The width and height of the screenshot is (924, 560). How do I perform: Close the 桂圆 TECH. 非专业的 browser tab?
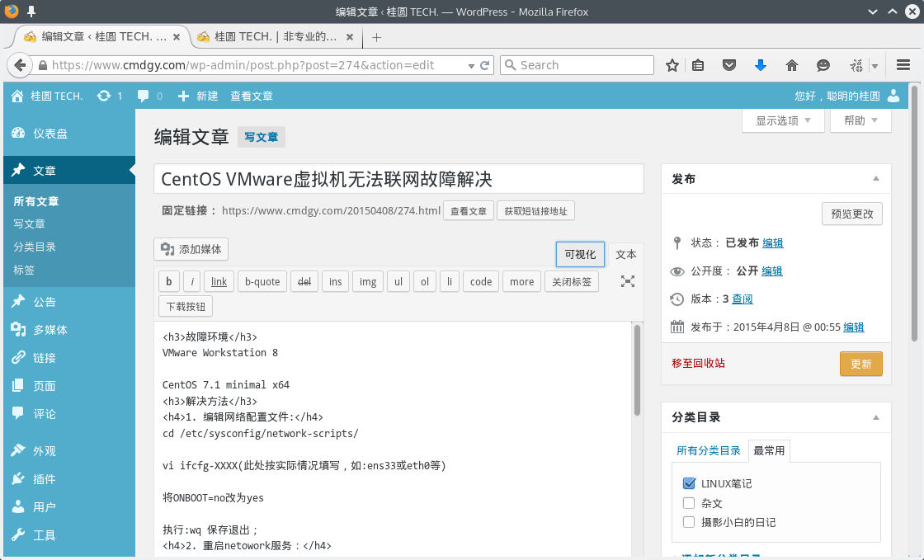(x=350, y=37)
